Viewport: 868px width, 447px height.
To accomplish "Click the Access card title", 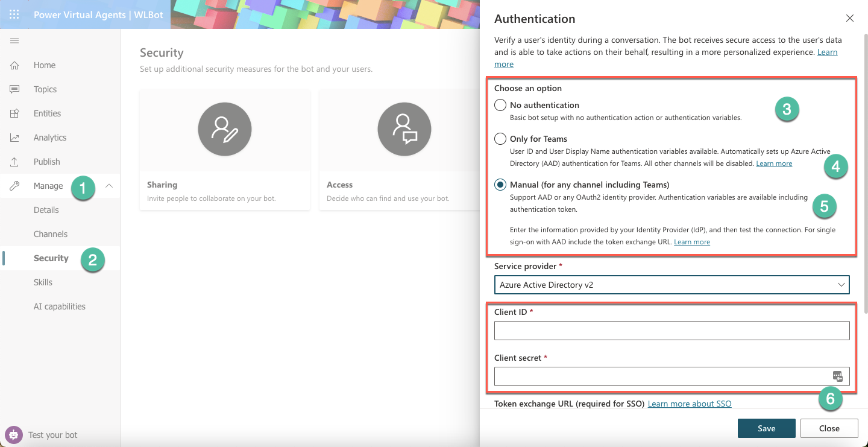I will click(340, 185).
